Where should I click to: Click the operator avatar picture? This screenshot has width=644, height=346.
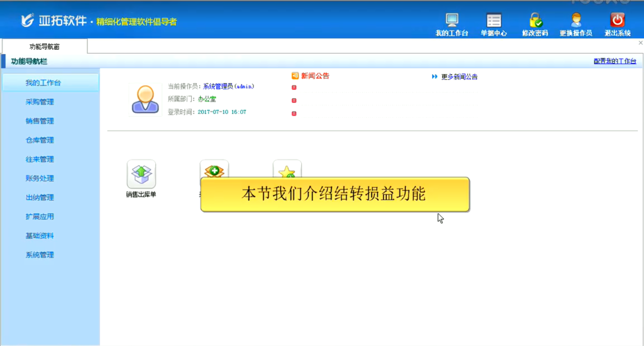[145, 99]
